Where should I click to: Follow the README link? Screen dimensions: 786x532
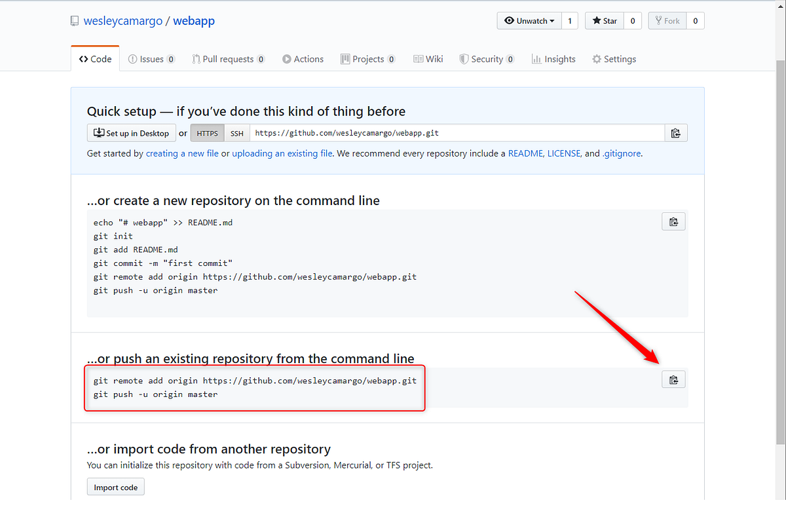524,153
